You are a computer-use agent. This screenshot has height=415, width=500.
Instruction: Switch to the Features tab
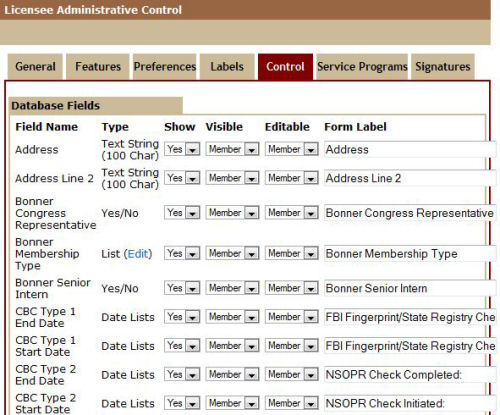(x=98, y=67)
